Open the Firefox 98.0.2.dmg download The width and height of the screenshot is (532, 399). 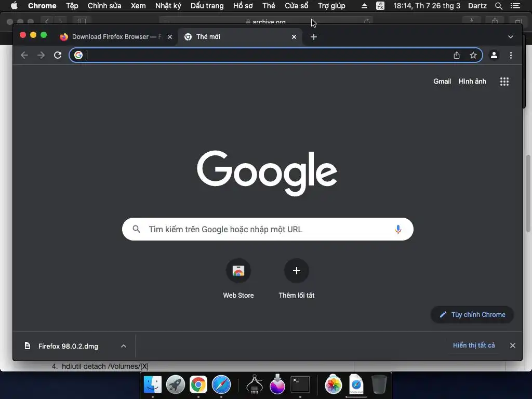(x=68, y=346)
